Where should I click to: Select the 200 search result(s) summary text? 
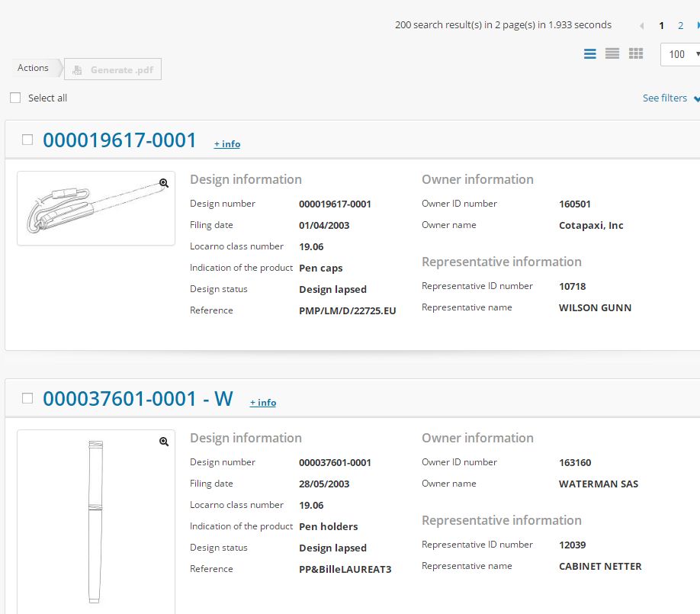(x=503, y=25)
